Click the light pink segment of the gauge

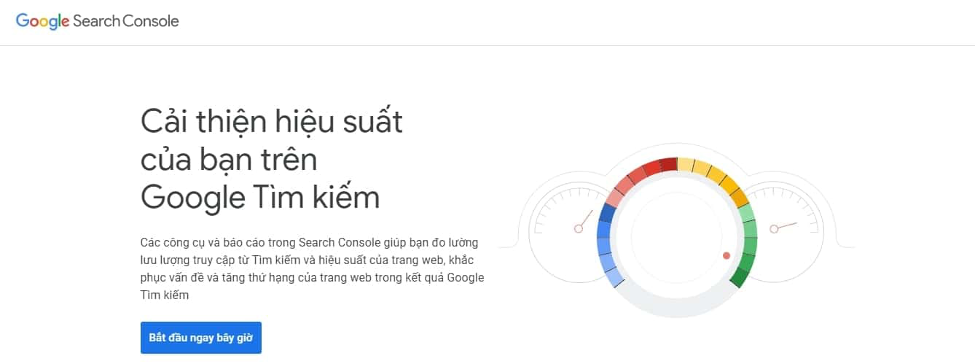[x=616, y=198]
